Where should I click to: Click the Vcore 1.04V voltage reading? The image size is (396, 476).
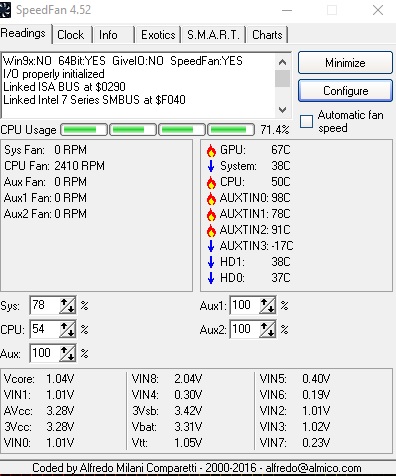[x=39, y=379]
